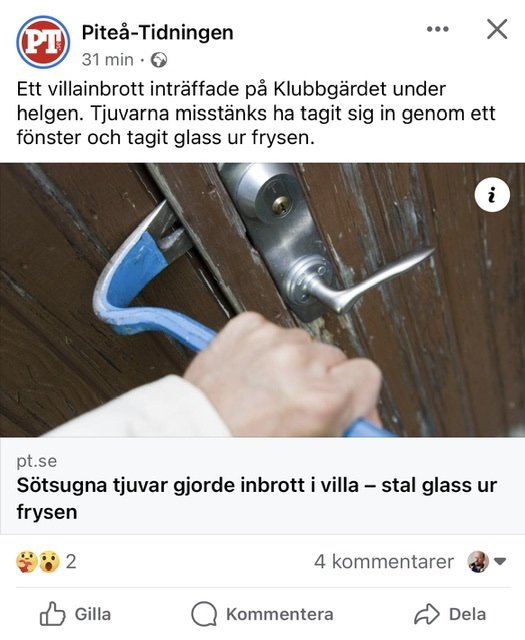
Task: Open the 4 kommentarer comments link
Action: point(384,562)
